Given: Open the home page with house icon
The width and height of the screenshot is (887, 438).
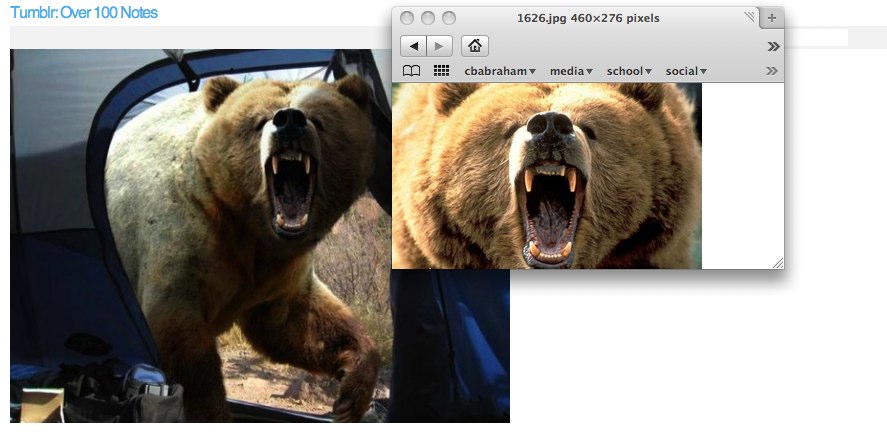Looking at the screenshot, I should (x=475, y=46).
